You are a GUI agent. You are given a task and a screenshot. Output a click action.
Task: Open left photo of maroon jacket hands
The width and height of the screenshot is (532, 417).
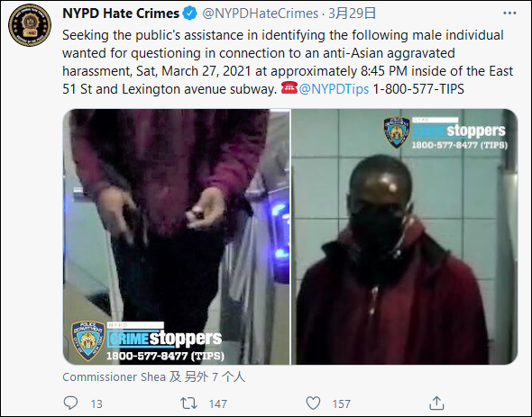tap(177, 237)
